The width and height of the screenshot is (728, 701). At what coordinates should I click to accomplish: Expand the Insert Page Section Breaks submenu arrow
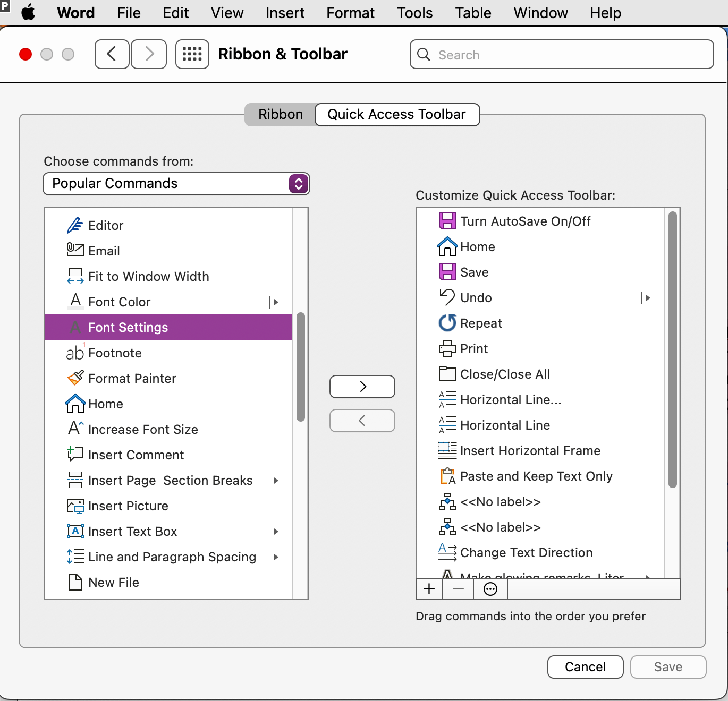[x=276, y=481]
